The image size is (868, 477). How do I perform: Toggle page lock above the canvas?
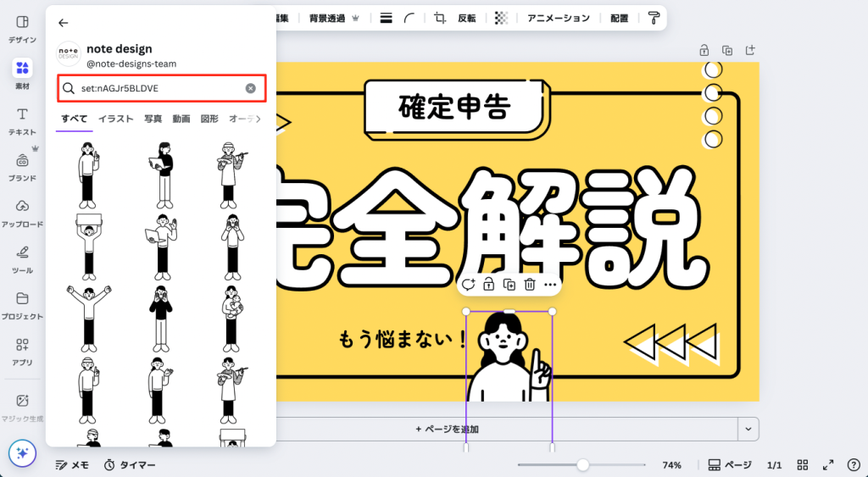click(x=704, y=50)
